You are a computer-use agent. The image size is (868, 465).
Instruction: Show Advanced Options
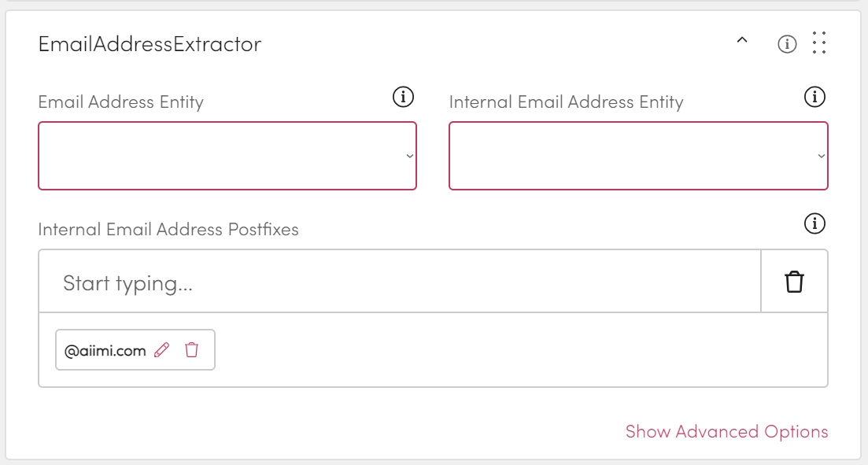pyautogui.click(x=726, y=432)
